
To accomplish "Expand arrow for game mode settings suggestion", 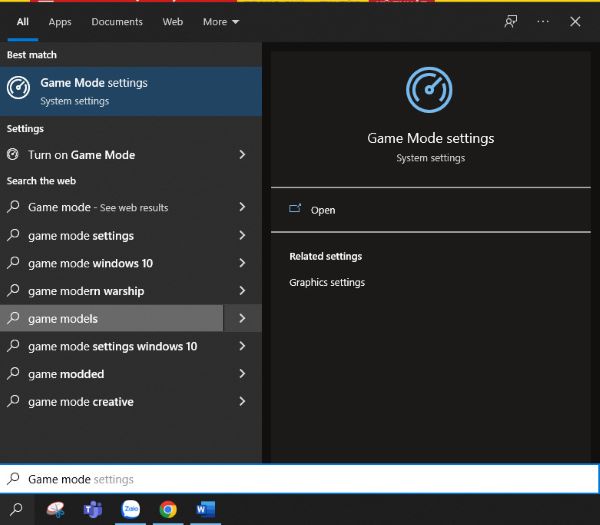I will pos(242,235).
